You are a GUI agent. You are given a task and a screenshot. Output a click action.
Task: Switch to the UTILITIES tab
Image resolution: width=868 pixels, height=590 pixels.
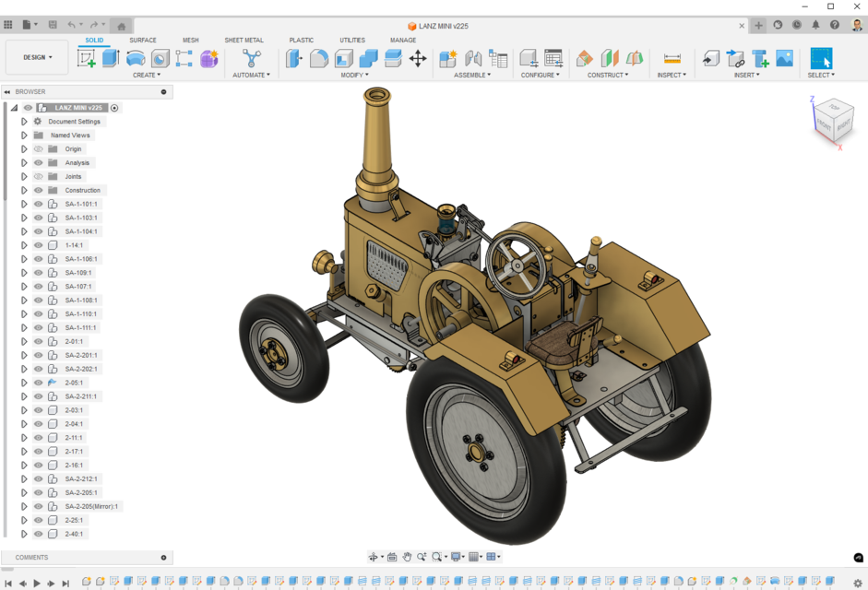click(351, 40)
